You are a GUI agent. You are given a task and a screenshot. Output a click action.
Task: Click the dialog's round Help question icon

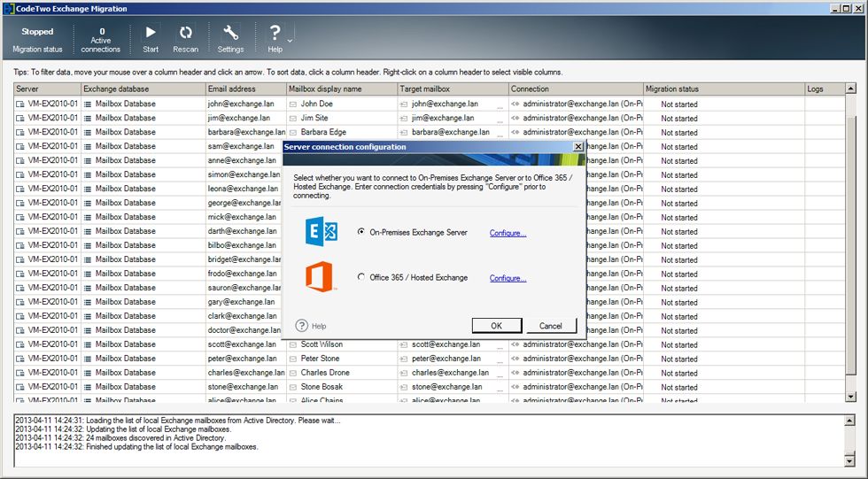[x=302, y=326]
